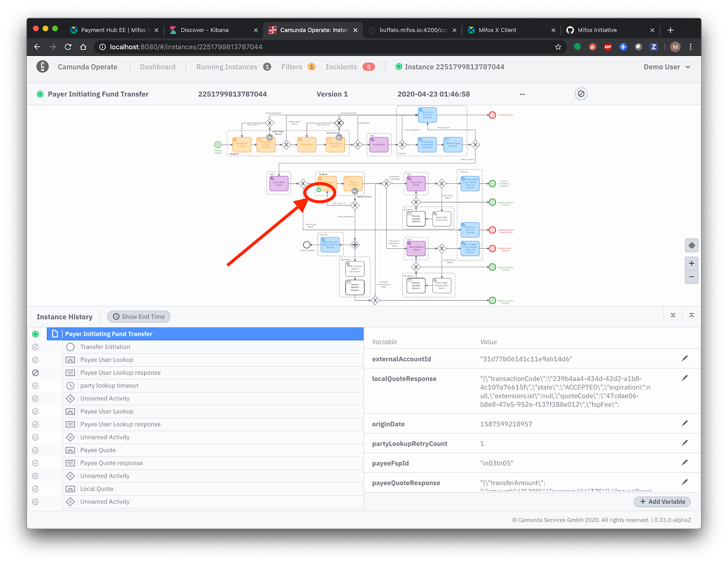
Task: Open the Dashboard navigation link
Action: (x=157, y=67)
